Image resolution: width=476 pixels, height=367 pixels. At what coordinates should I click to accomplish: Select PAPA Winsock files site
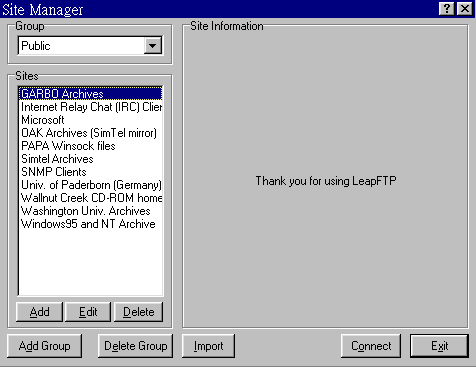click(x=90, y=146)
